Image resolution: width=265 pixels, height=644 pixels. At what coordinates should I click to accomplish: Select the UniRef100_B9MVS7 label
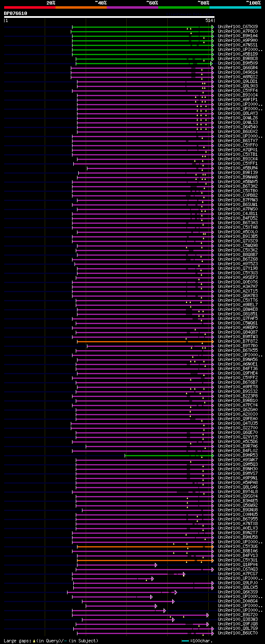click(x=238, y=473)
